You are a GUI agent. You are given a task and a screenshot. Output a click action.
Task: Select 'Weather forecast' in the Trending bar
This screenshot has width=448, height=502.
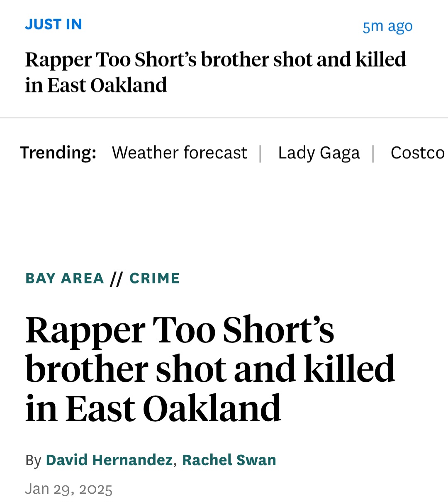(179, 153)
